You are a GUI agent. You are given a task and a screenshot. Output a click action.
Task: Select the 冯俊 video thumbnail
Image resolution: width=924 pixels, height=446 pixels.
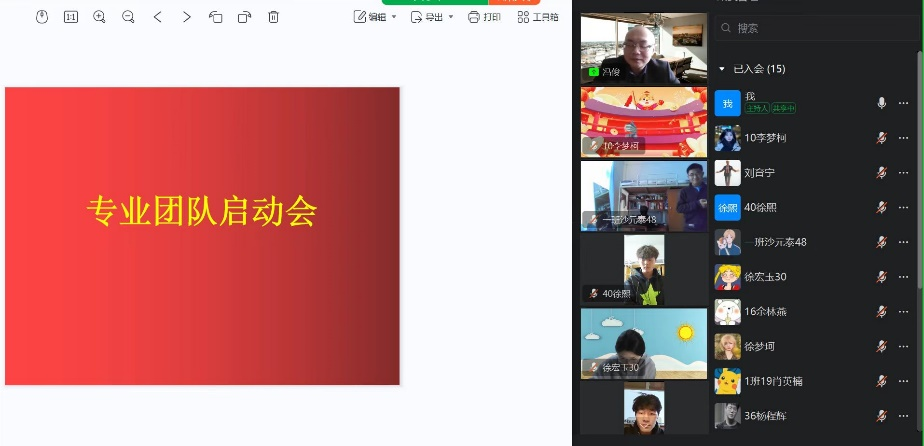(x=643, y=48)
